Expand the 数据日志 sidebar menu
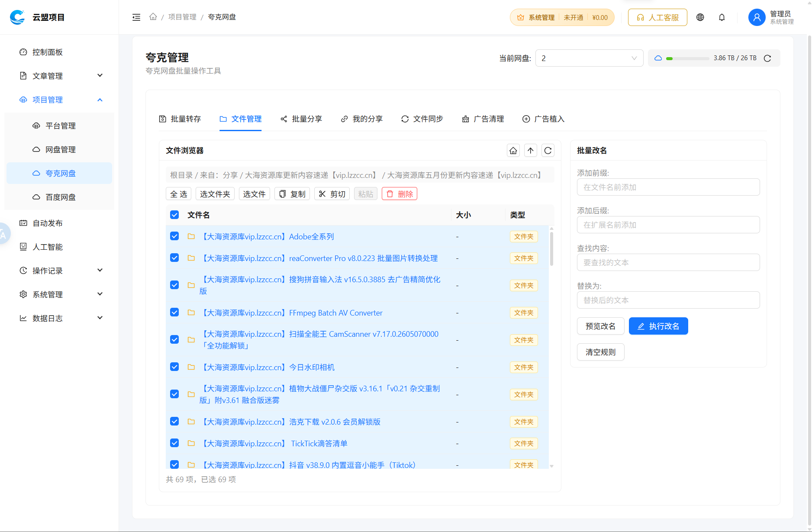The width and height of the screenshot is (812, 532). click(59, 318)
